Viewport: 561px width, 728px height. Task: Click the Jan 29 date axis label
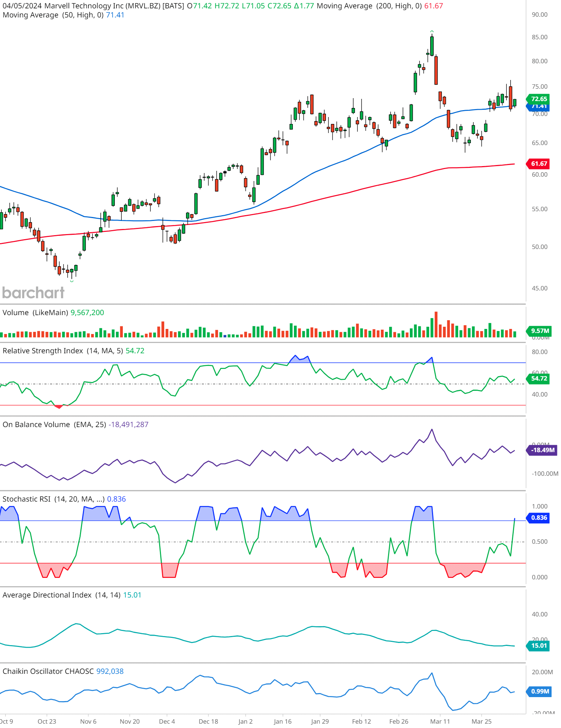click(320, 721)
